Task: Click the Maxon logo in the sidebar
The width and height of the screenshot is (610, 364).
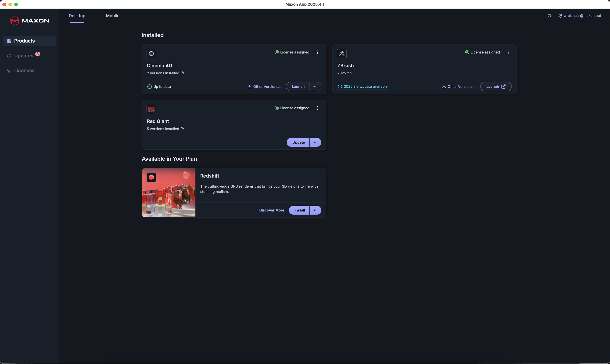Action: (x=30, y=21)
